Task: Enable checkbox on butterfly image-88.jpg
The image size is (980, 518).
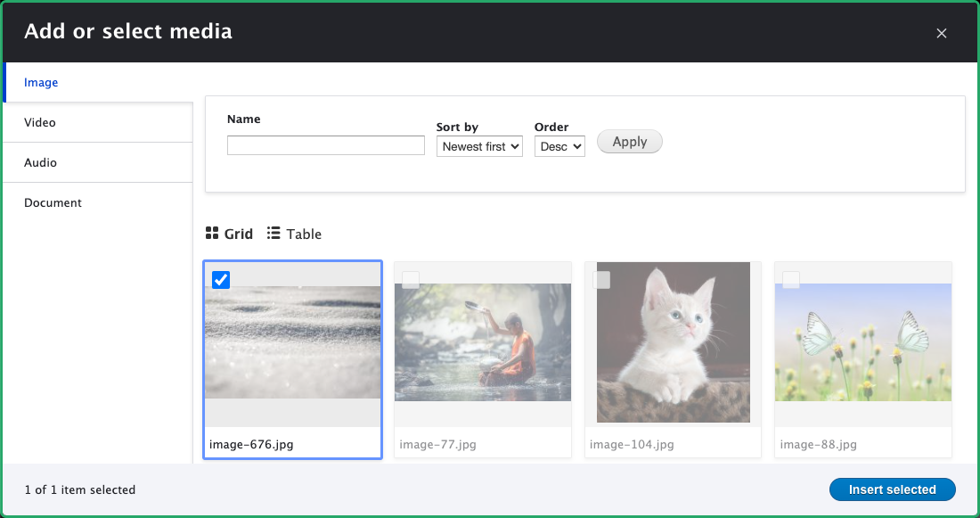Action: point(791,280)
